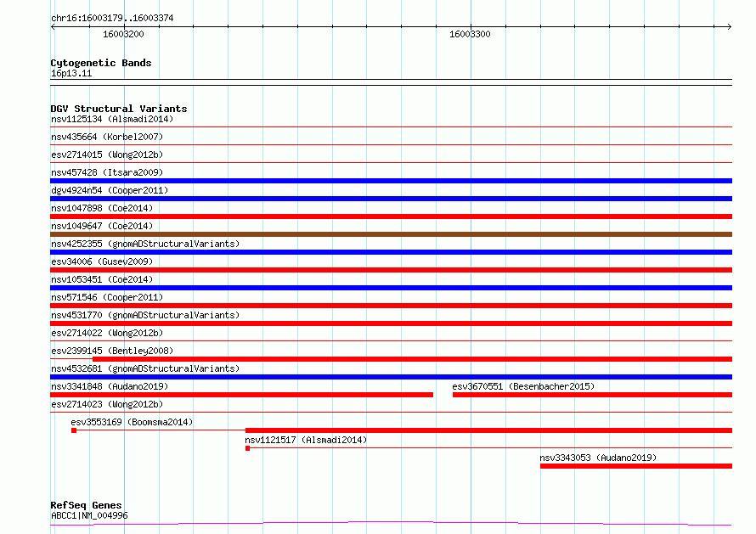The width and height of the screenshot is (756, 534).
Task: Click esv2714023 (Wong2012b) variant label
Action: pos(107,404)
